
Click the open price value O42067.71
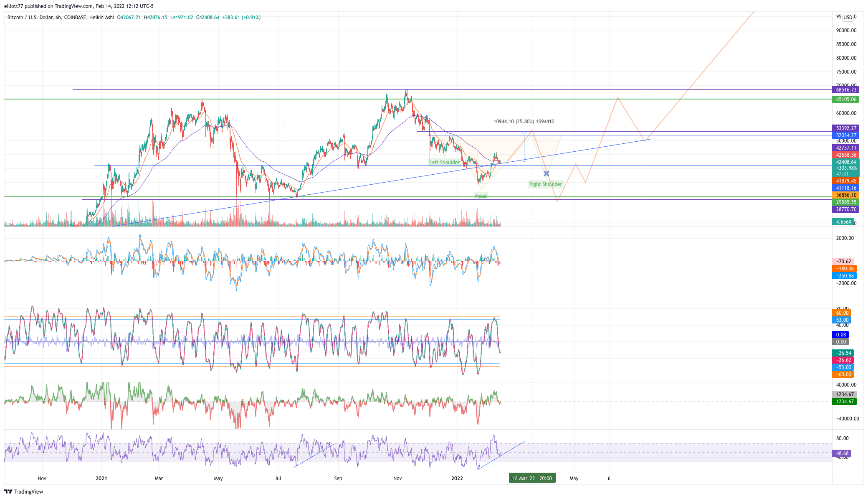pyautogui.click(x=129, y=18)
